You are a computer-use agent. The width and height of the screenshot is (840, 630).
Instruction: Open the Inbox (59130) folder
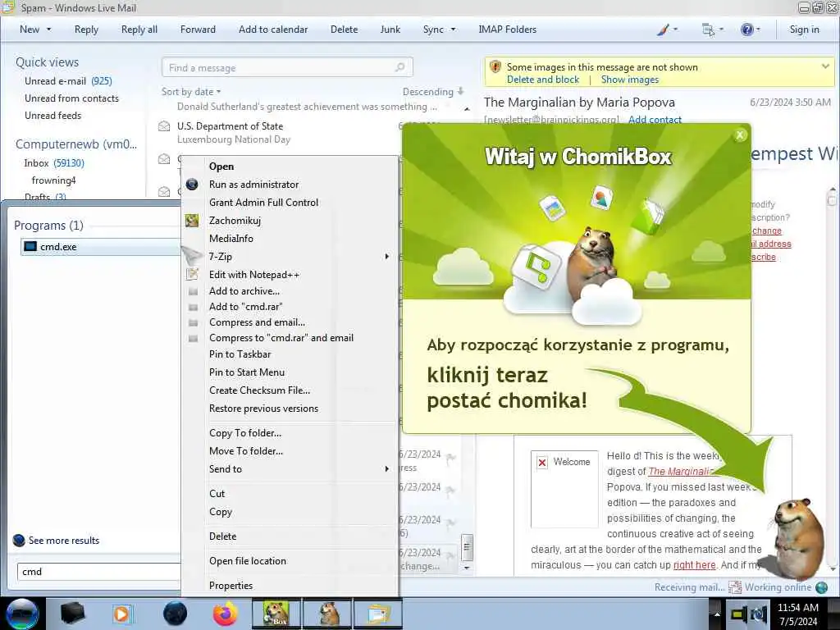[54, 163]
